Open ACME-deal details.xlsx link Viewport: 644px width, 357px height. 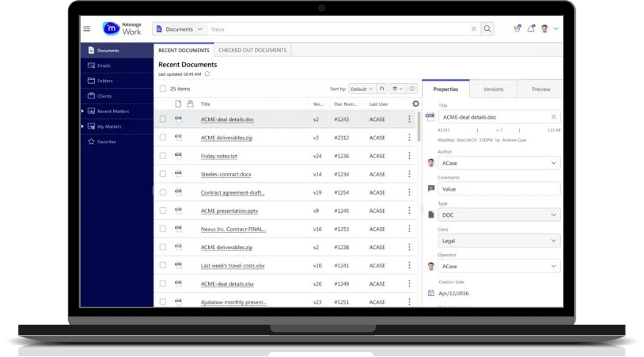(x=227, y=284)
